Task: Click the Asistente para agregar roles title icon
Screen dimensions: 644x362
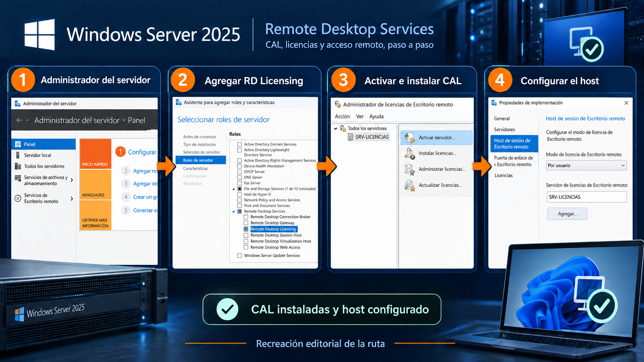Action: coord(178,102)
